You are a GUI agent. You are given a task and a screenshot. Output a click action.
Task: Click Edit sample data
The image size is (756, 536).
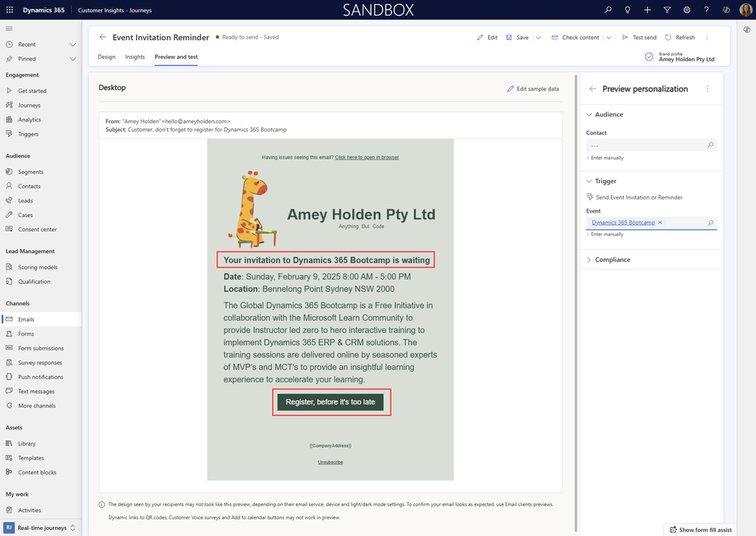point(533,88)
